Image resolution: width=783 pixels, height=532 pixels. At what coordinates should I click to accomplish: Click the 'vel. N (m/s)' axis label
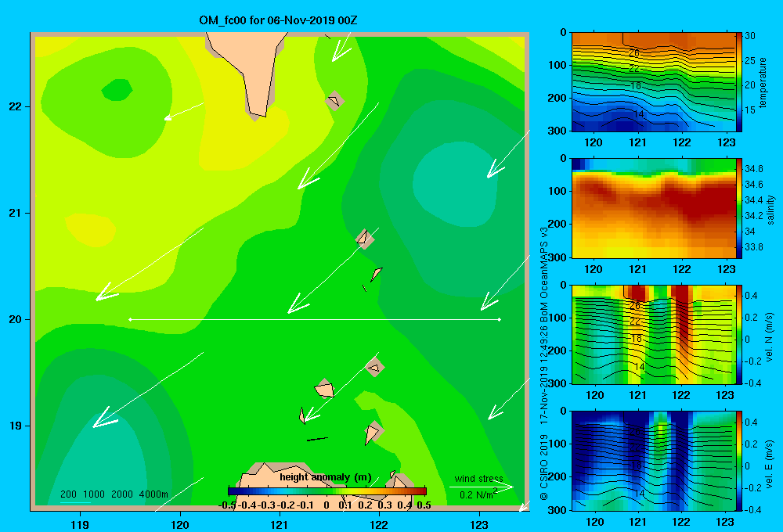coord(770,337)
